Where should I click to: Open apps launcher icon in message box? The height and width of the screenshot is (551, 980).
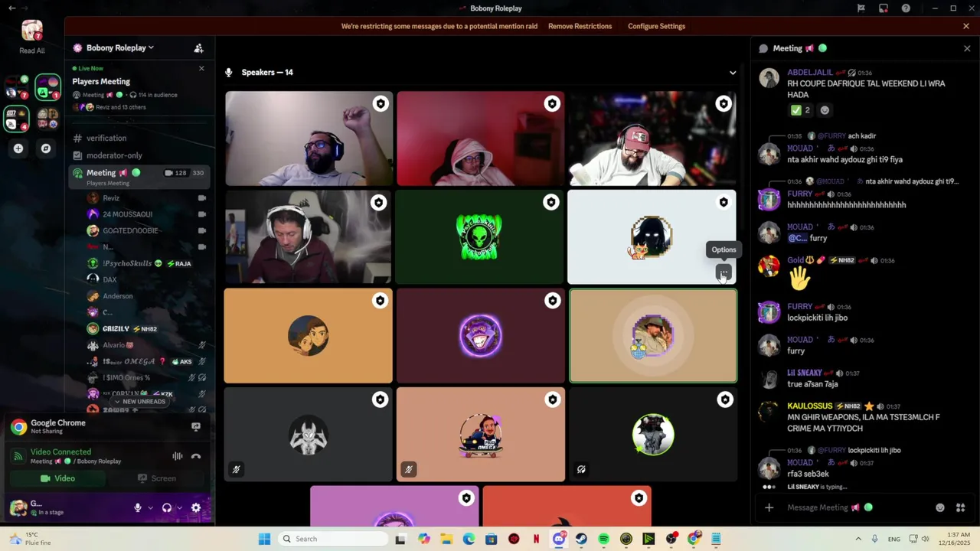click(960, 507)
